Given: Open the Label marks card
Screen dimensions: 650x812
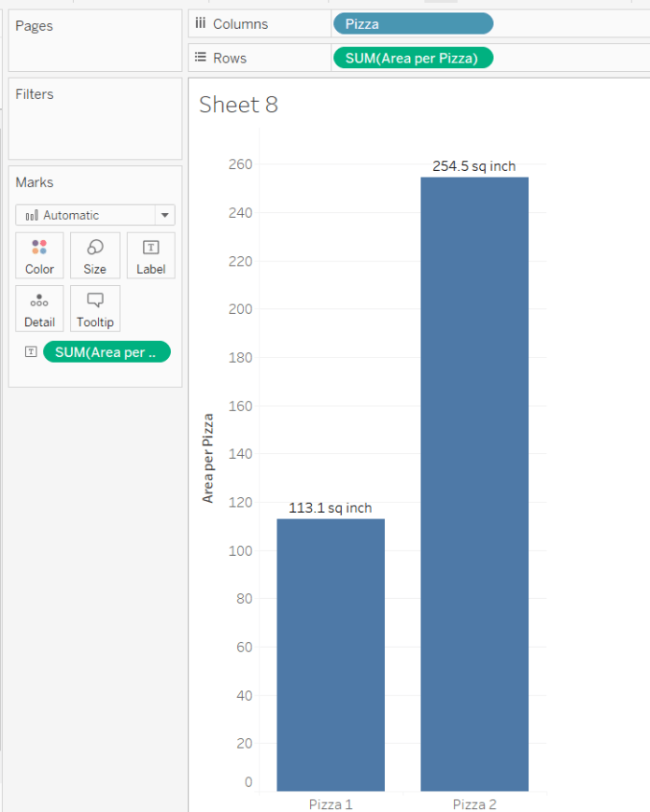Looking at the screenshot, I should 150,255.
